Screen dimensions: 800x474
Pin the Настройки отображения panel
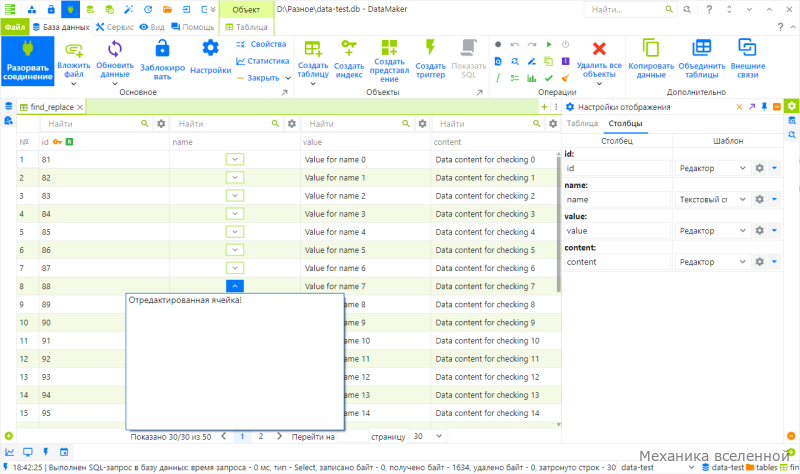(764, 107)
